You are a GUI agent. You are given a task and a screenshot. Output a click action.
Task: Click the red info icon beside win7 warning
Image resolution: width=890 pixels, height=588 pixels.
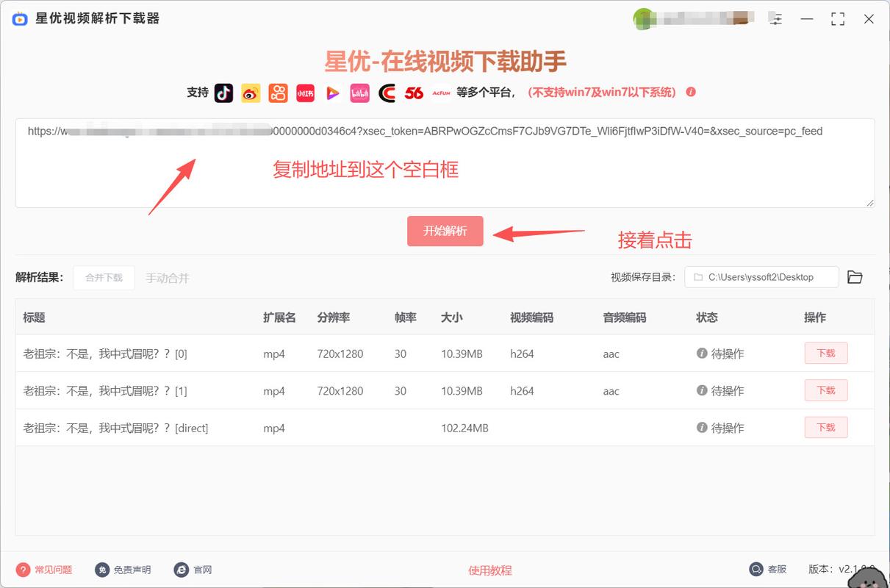(x=691, y=92)
